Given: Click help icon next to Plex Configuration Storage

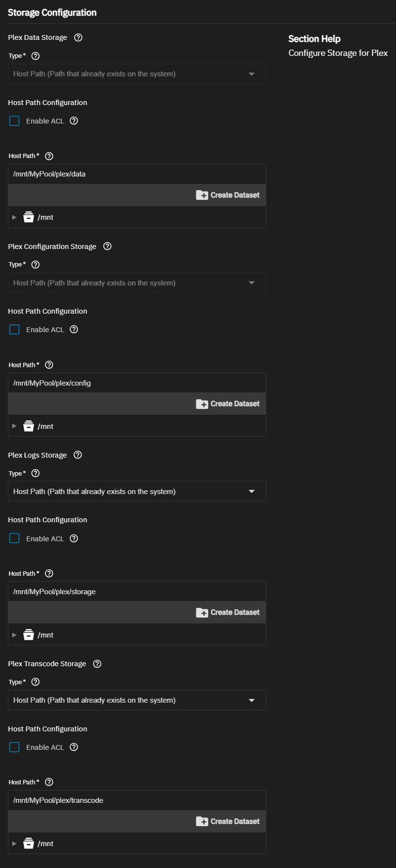Looking at the screenshot, I should click(x=107, y=246).
